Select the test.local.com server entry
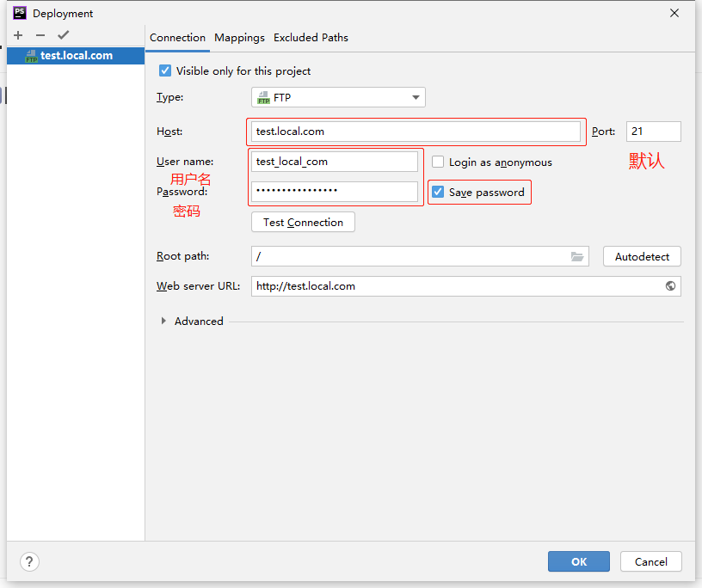Screen dimensions: 702x588 point(76,56)
